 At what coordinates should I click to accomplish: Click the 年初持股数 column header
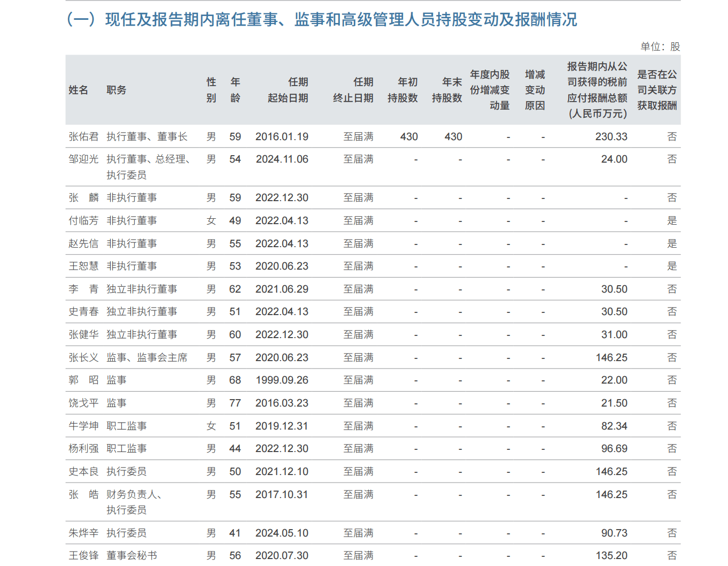(x=403, y=90)
